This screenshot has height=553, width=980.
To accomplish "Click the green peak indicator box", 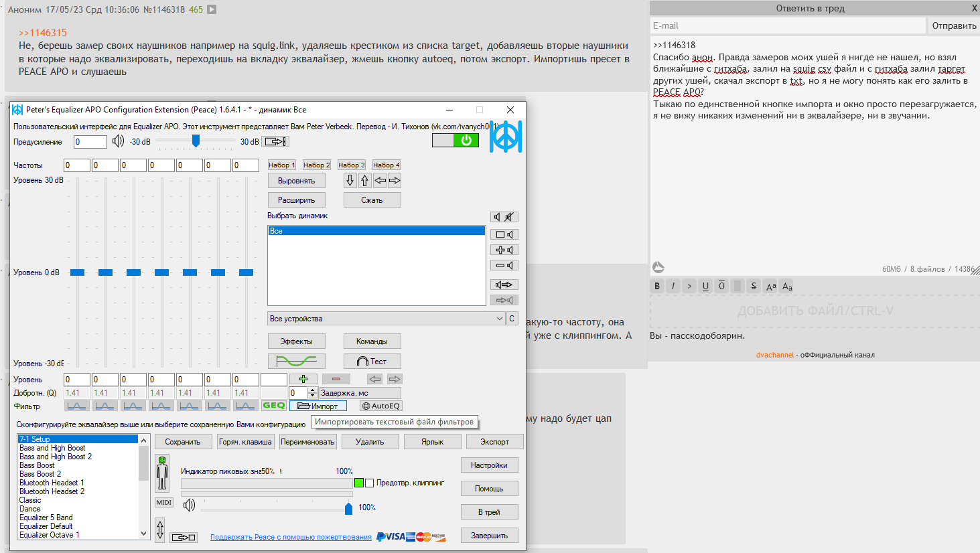I will point(359,483).
